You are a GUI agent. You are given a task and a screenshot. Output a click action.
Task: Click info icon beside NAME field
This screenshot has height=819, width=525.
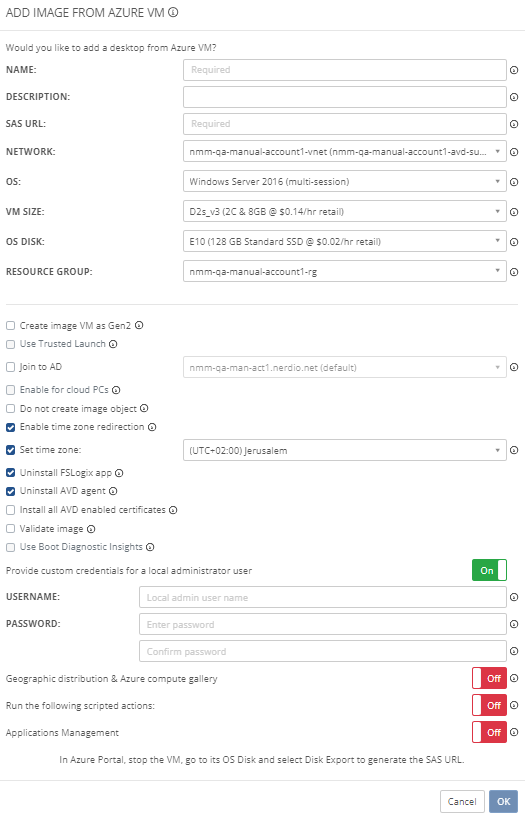click(x=514, y=70)
